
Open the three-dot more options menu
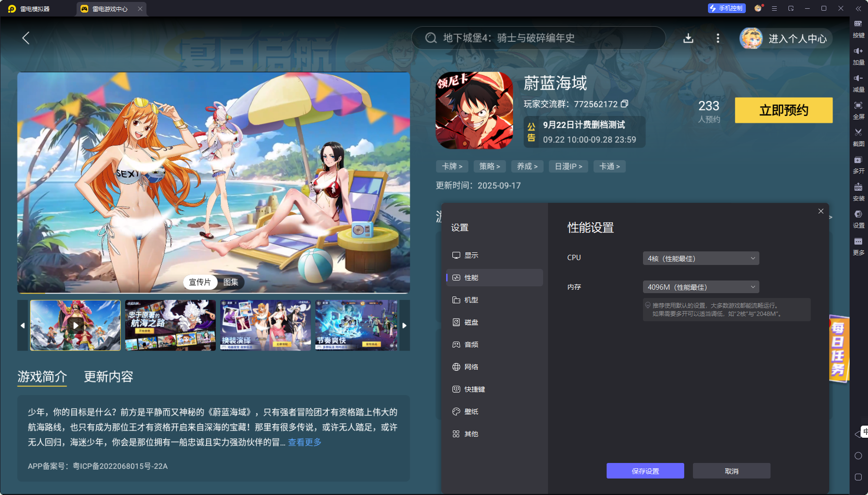pyautogui.click(x=718, y=38)
